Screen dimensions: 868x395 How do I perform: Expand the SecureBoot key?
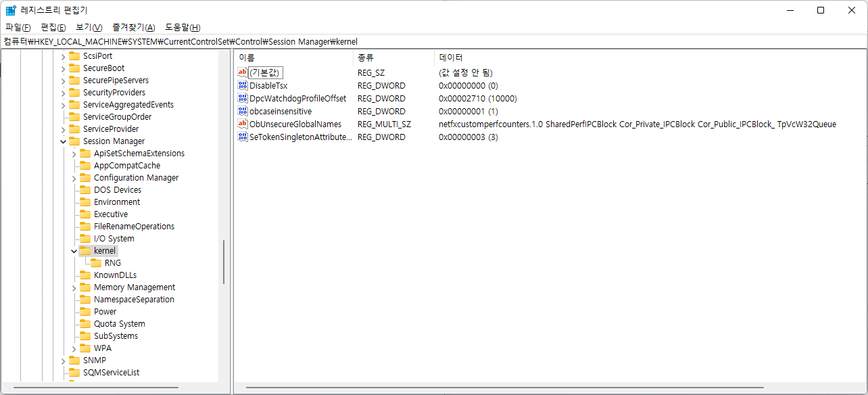[x=63, y=68]
